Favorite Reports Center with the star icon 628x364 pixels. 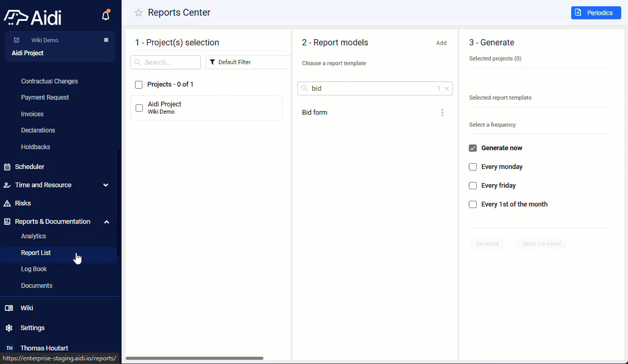tap(139, 13)
